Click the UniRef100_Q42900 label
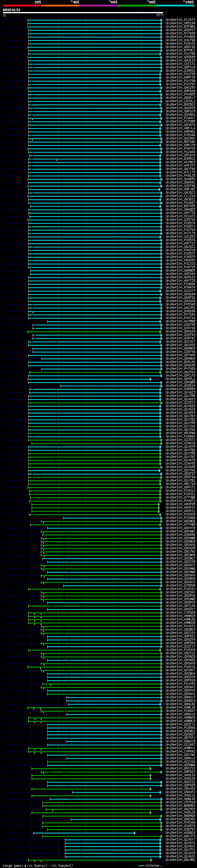The height and width of the screenshot is (868, 197). coord(180,809)
